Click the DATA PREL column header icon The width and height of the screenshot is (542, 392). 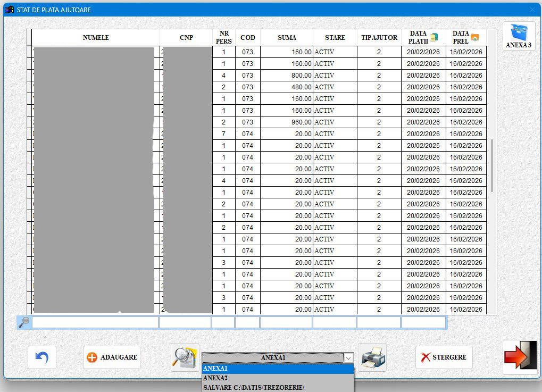(475, 37)
